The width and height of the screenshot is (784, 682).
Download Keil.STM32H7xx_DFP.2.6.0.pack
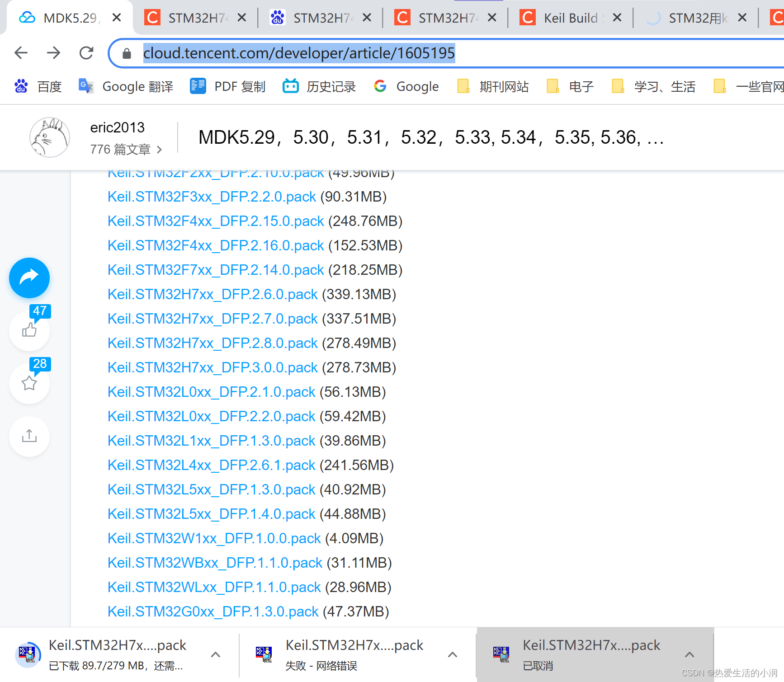click(x=213, y=294)
